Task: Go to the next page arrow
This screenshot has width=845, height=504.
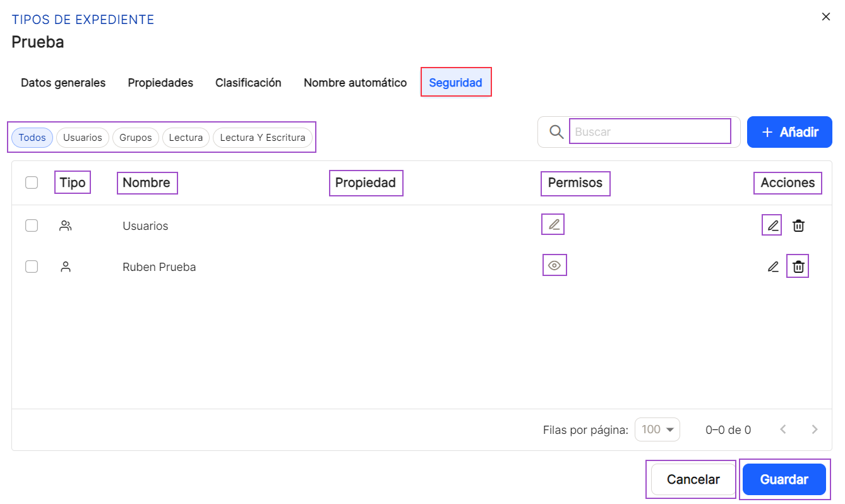Action: [815, 429]
